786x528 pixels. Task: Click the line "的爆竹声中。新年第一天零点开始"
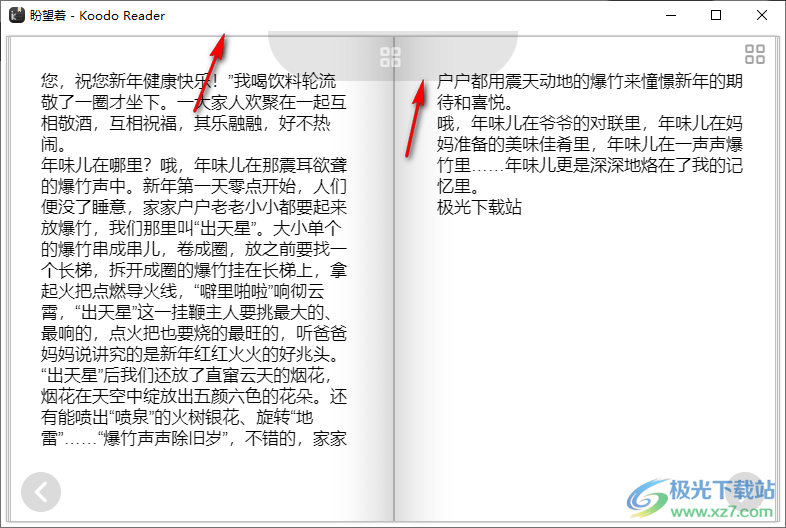[x=193, y=186]
